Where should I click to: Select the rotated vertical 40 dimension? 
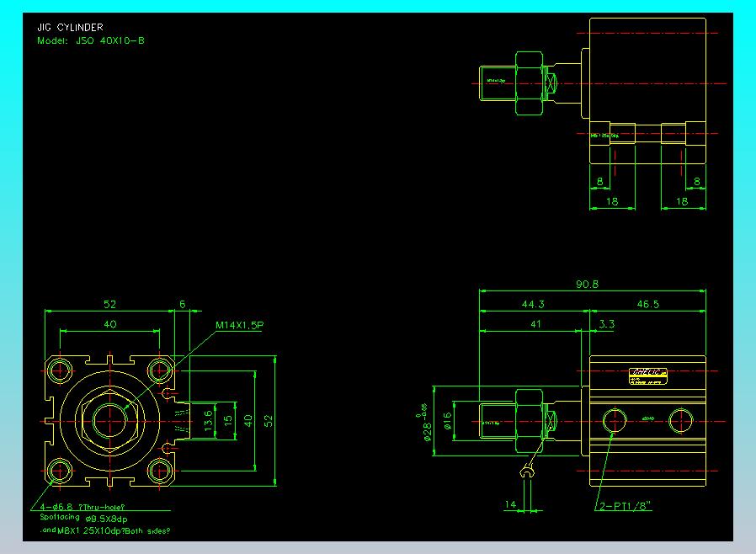[x=248, y=421]
